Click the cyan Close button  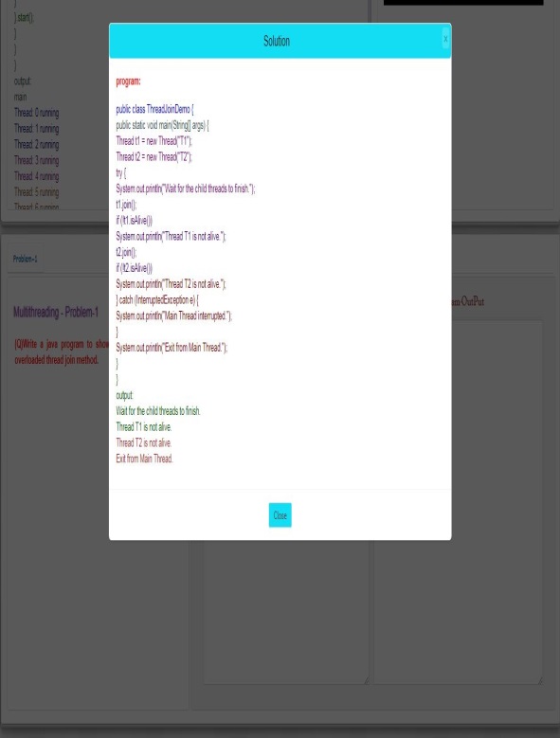(x=280, y=515)
